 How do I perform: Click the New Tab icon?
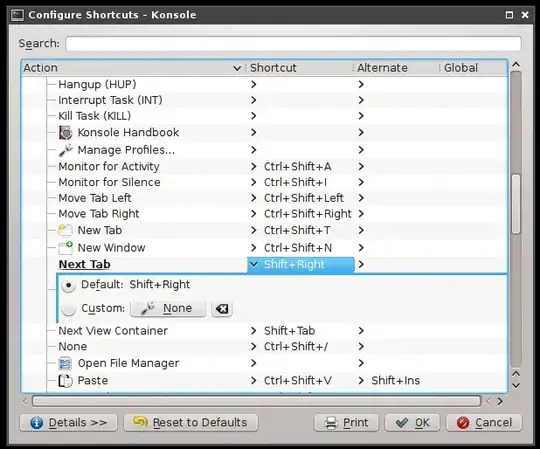65,230
